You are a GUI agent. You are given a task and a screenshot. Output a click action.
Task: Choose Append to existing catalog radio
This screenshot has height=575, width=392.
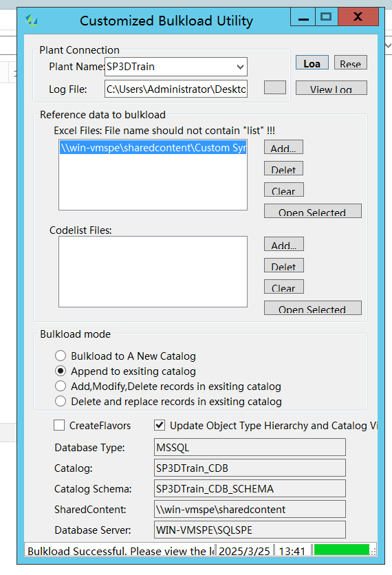(x=61, y=371)
